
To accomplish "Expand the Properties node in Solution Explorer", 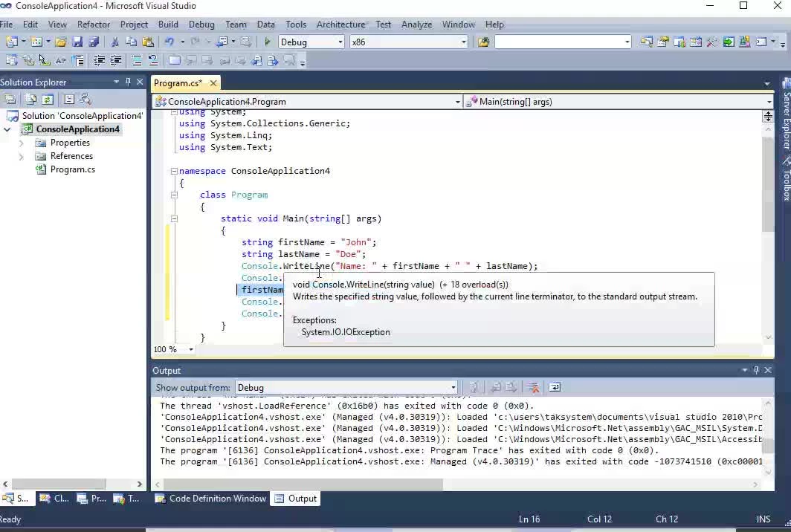I will pyautogui.click(x=21, y=143).
